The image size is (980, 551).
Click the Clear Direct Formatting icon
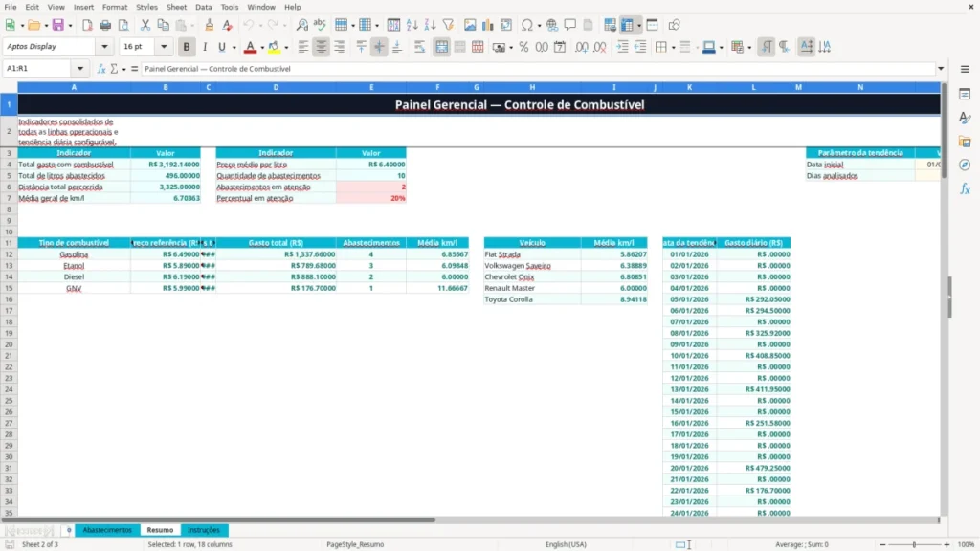coord(227,25)
